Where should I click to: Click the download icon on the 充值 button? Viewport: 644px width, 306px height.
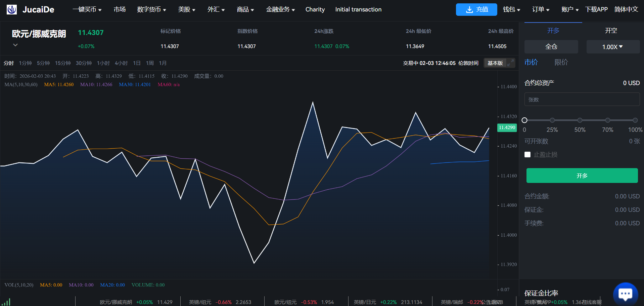click(469, 10)
